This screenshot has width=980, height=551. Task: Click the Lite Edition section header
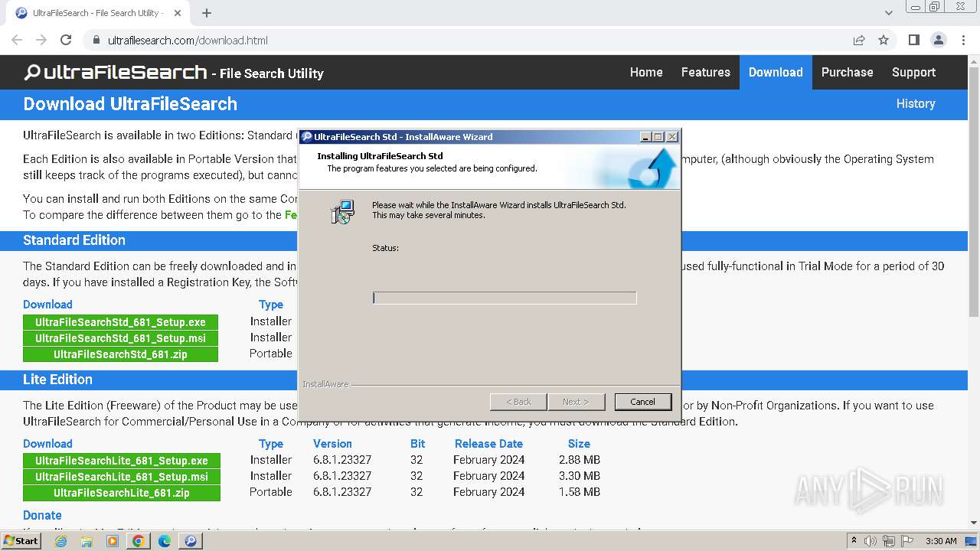57,380
